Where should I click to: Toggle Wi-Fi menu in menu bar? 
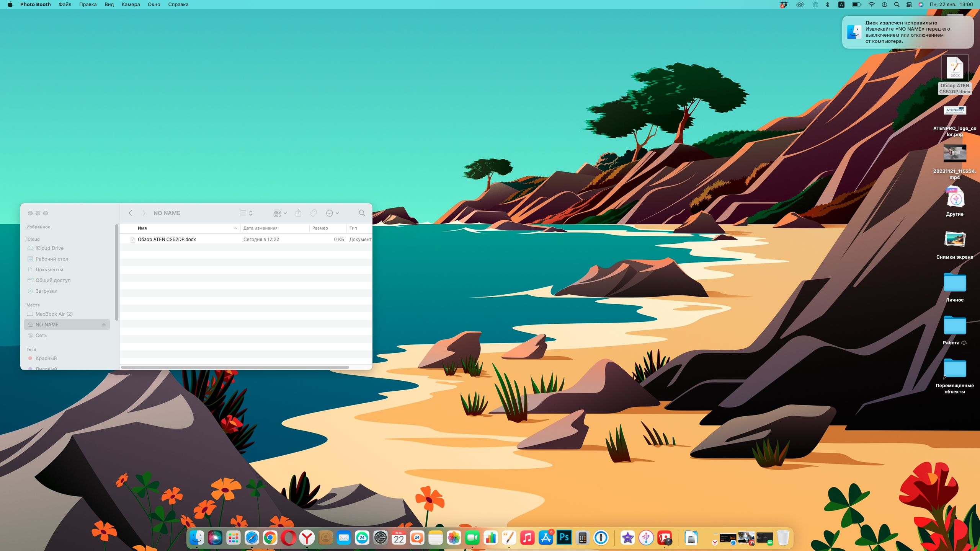coord(872,5)
